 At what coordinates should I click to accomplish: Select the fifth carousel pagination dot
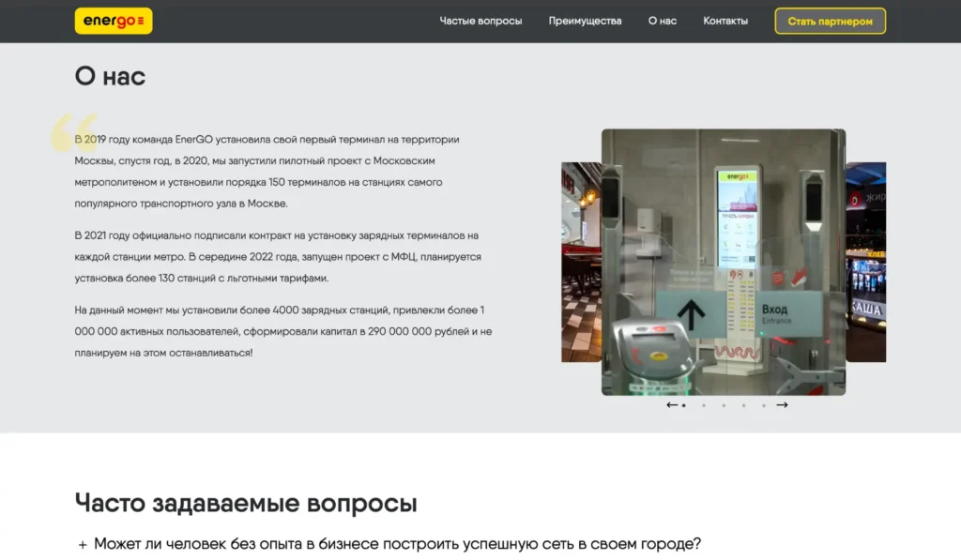click(763, 405)
